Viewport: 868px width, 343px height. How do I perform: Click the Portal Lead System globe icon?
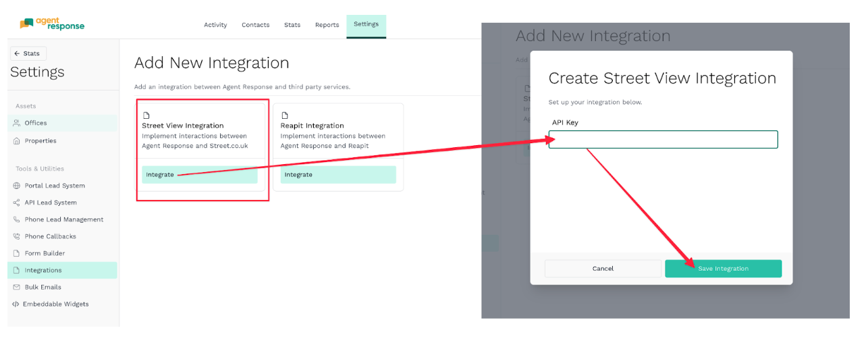coord(17,186)
